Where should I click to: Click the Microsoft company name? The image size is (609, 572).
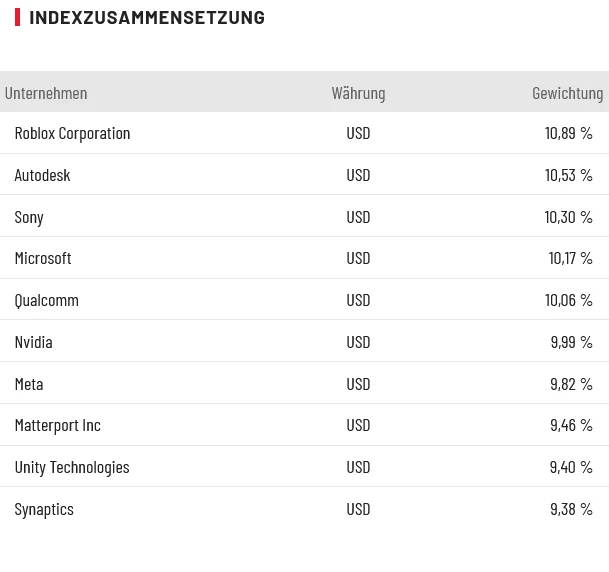point(43,258)
